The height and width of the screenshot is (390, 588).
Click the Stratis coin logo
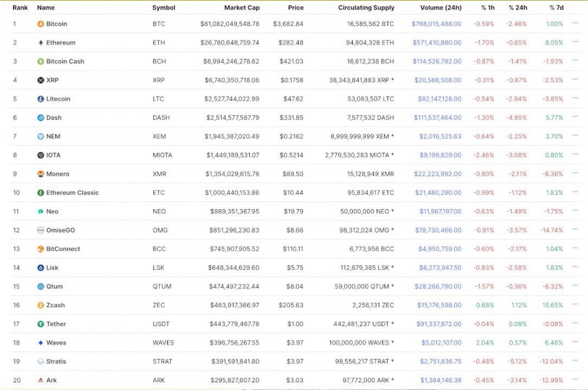click(x=41, y=361)
